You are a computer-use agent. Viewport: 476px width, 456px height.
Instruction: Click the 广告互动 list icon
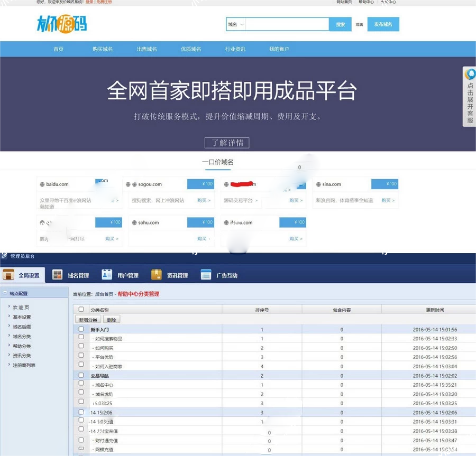(206, 275)
